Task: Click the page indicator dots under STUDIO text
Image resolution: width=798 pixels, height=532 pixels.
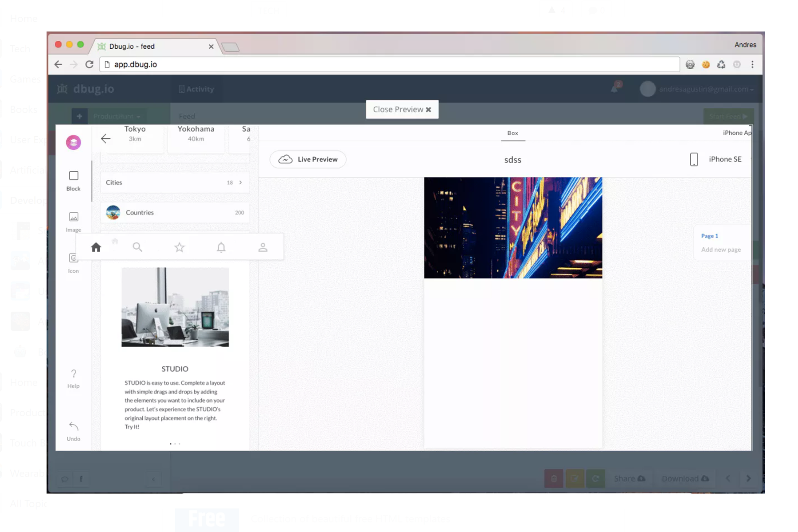Action: click(x=175, y=444)
